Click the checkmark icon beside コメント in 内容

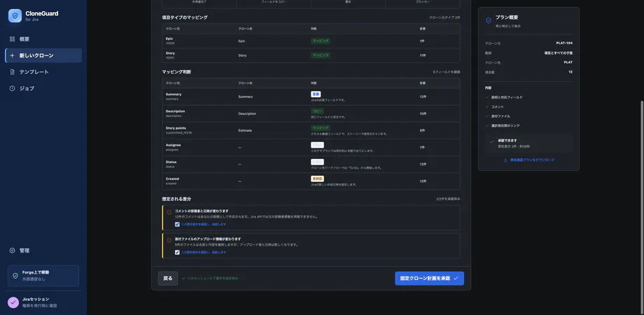pos(487,107)
